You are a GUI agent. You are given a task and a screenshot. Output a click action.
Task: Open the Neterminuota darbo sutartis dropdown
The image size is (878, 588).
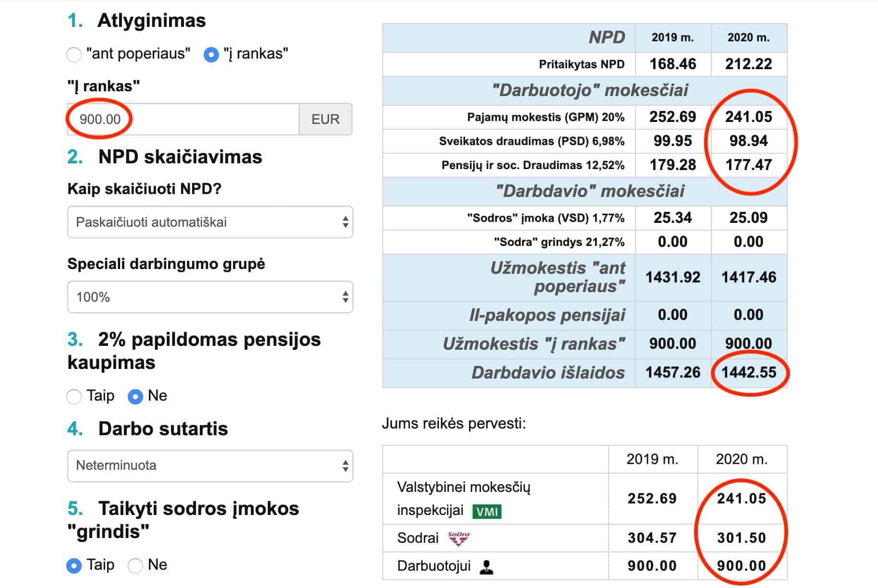(210, 465)
